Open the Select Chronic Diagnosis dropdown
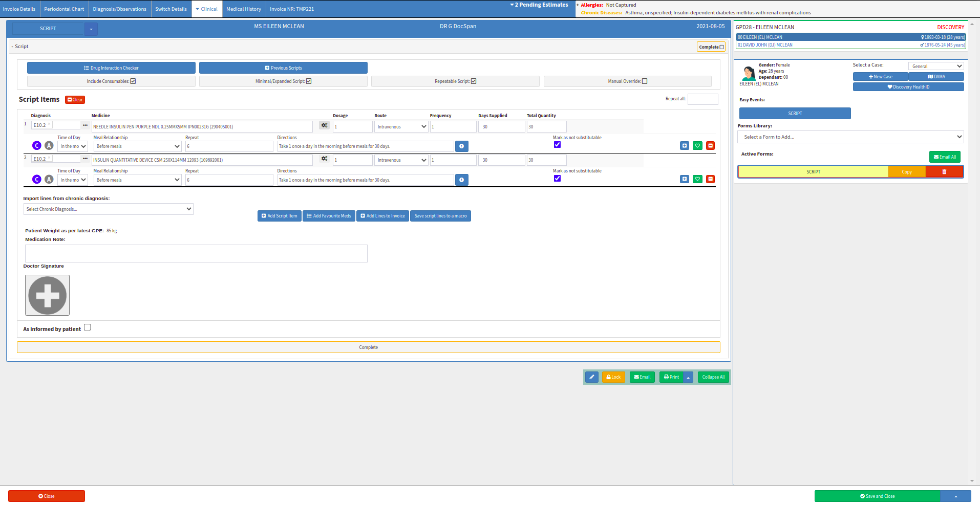The width and height of the screenshot is (980, 505). (x=108, y=209)
